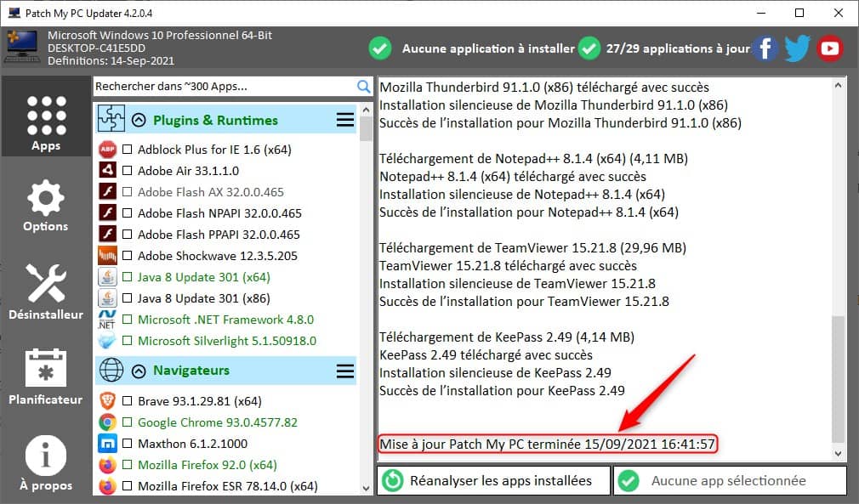The height and width of the screenshot is (504, 859).
Task: Click the Adobe Air icon
Action: click(x=107, y=170)
